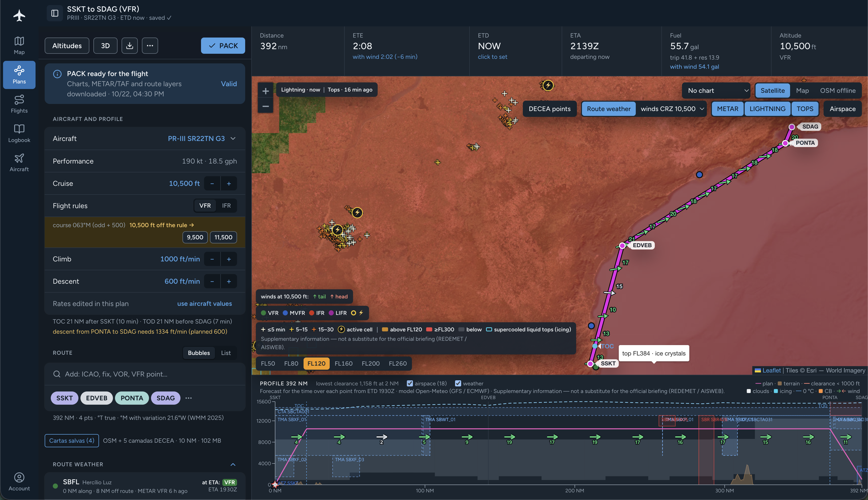
Task: Open the Flights section in sidebar
Action: click(19, 104)
